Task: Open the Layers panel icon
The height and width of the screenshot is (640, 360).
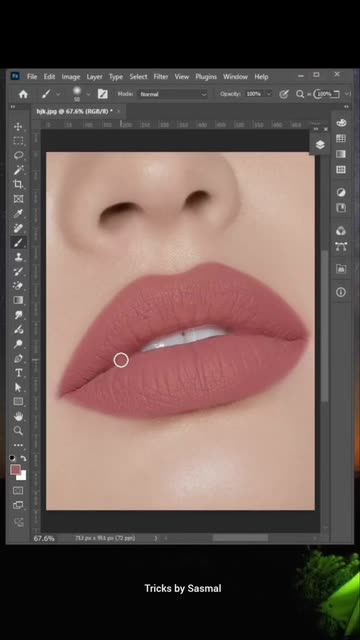Action: click(x=320, y=144)
